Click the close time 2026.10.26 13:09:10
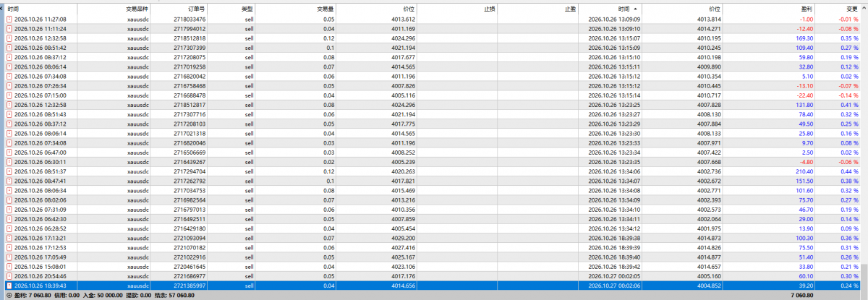The width and height of the screenshot is (868, 300). click(616, 29)
